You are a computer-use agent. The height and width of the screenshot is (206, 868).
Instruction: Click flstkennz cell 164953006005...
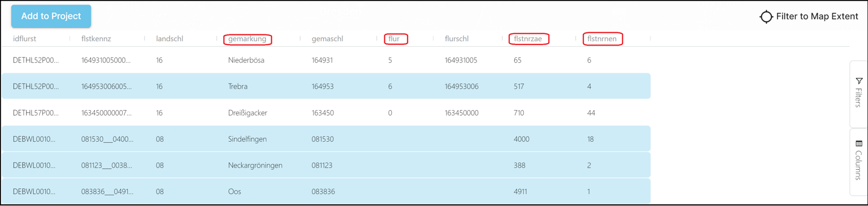click(x=106, y=86)
